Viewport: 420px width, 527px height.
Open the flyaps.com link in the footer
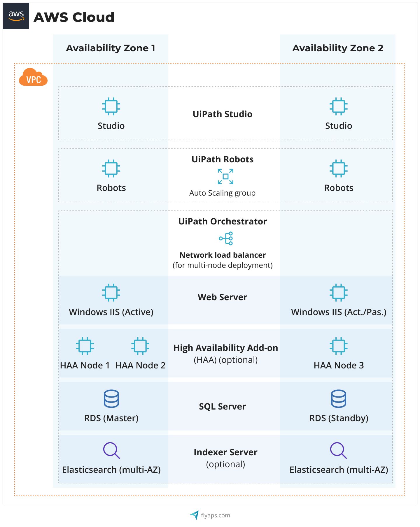pyautogui.click(x=216, y=515)
